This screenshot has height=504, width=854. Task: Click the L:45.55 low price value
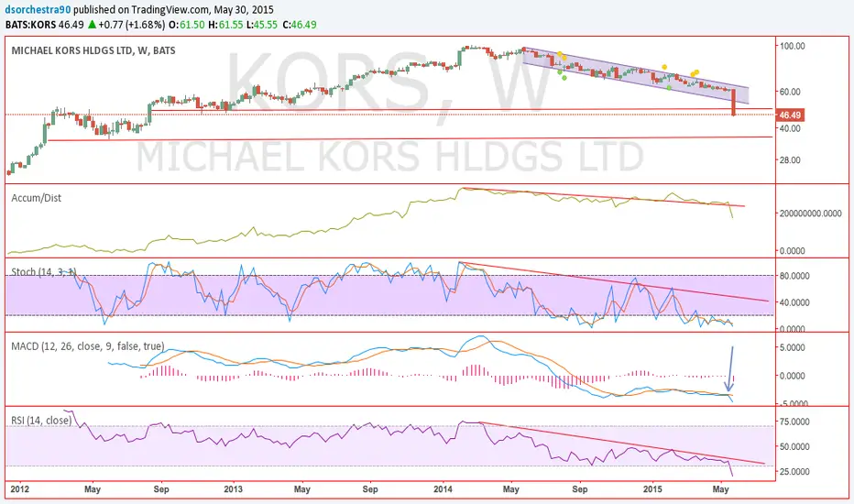[261, 25]
